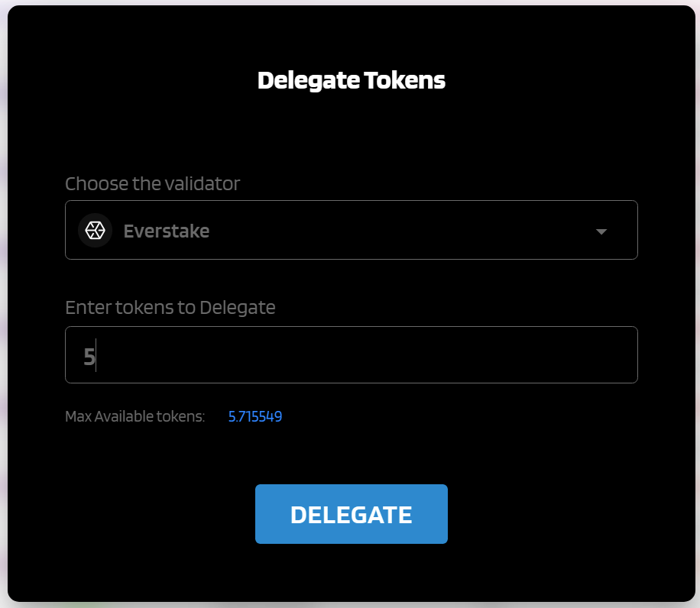Expand the validator list via caret arrow
The height and width of the screenshot is (608, 700).
point(601,231)
